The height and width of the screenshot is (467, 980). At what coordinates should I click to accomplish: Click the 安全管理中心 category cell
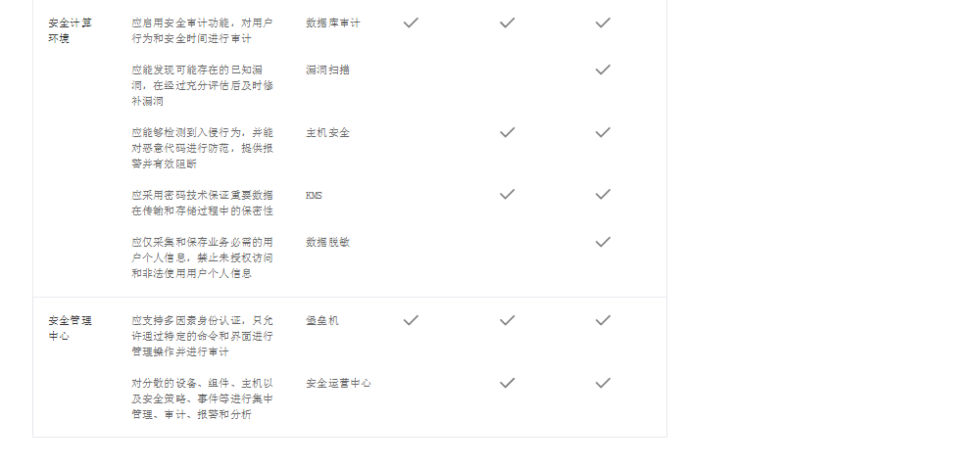point(70,328)
